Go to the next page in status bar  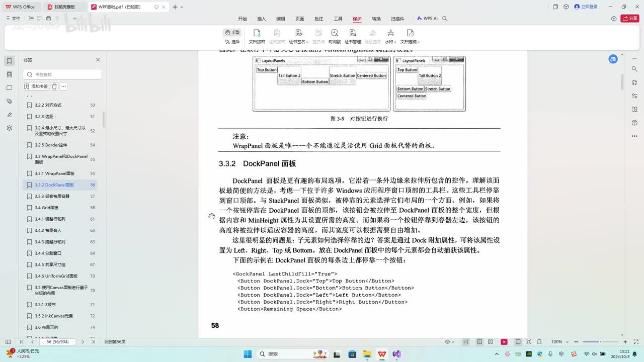click(x=83, y=342)
